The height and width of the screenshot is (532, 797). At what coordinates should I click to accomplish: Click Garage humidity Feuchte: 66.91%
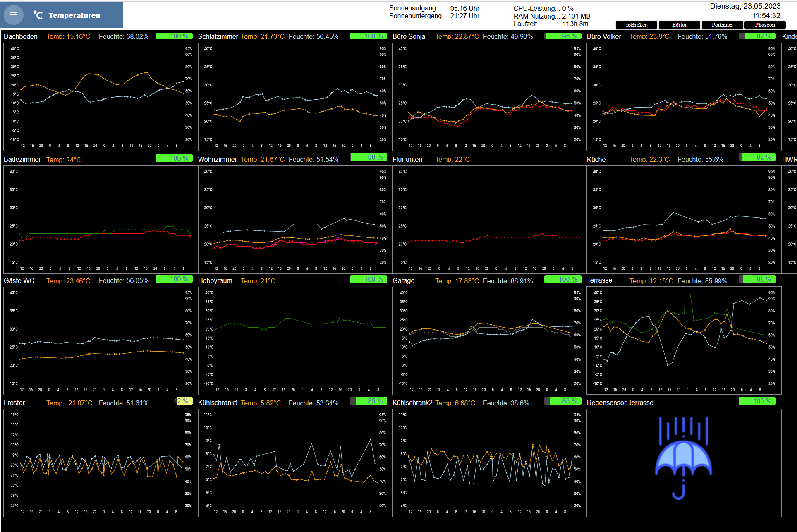coord(508,281)
